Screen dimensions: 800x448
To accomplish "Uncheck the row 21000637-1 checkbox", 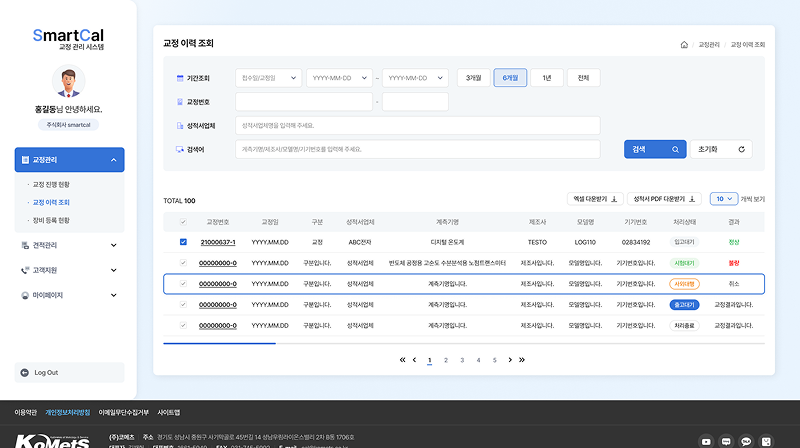I will pos(182,242).
